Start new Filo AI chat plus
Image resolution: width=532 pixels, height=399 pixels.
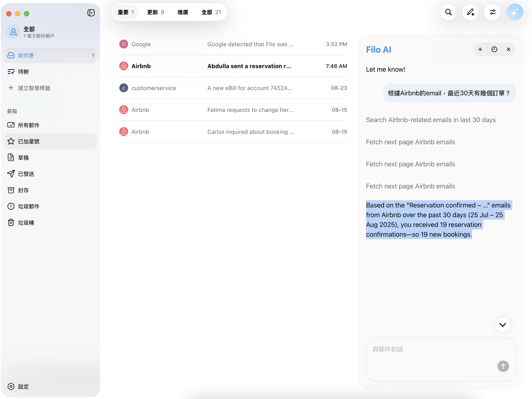tap(480, 49)
